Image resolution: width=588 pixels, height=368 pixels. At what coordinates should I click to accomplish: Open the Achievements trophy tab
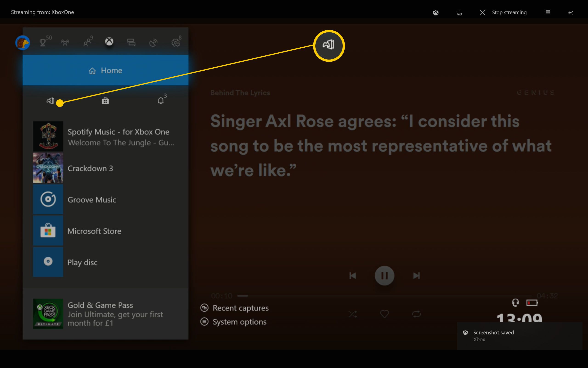tap(43, 43)
